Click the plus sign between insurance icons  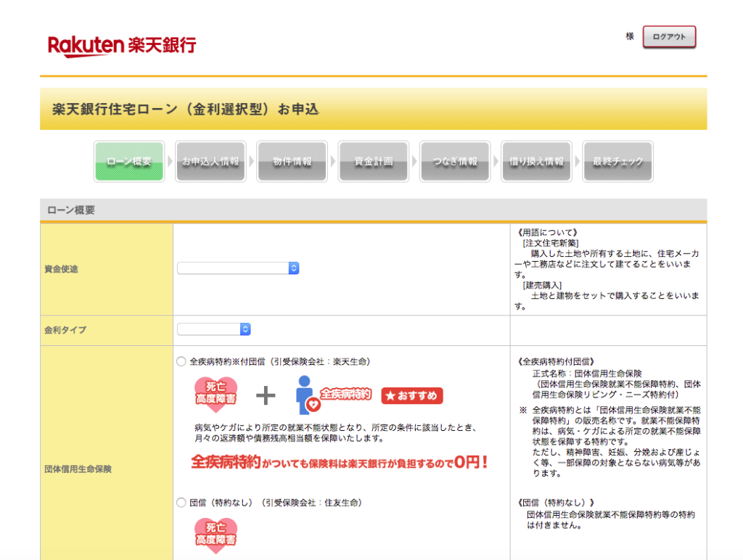tap(266, 395)
